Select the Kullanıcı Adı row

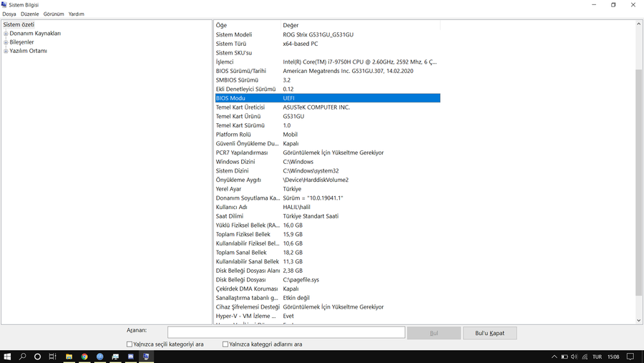point(327,207)
